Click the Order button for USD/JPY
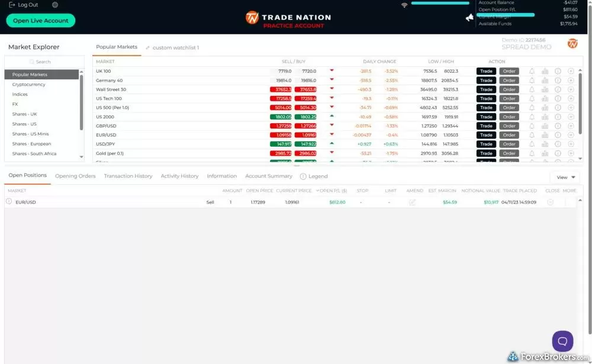This screenshot has height=364, width=592. pos(509,144)
